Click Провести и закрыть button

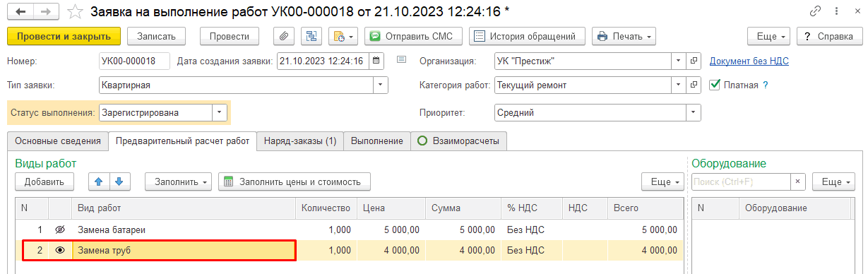coord(64,36)
